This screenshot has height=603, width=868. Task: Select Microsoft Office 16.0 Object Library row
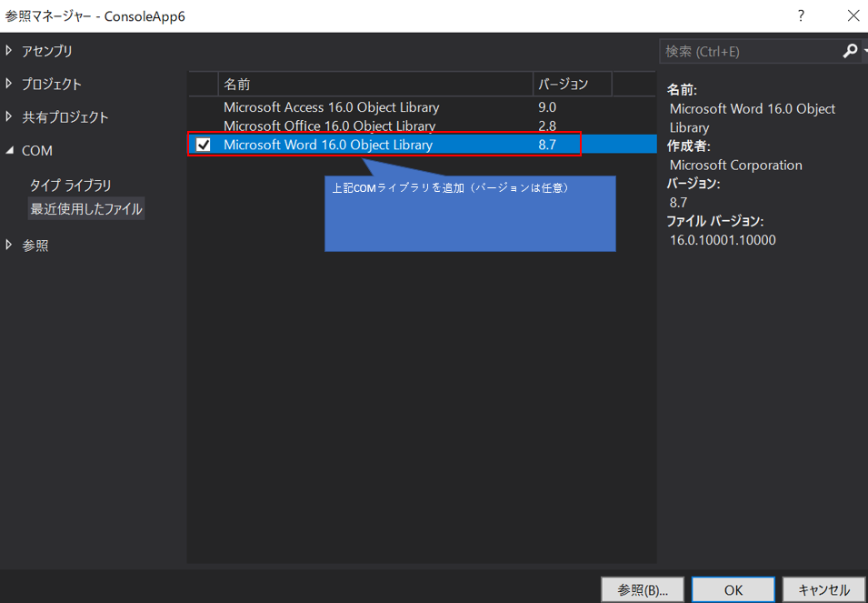pyautogui.click(x=423, y=126)
